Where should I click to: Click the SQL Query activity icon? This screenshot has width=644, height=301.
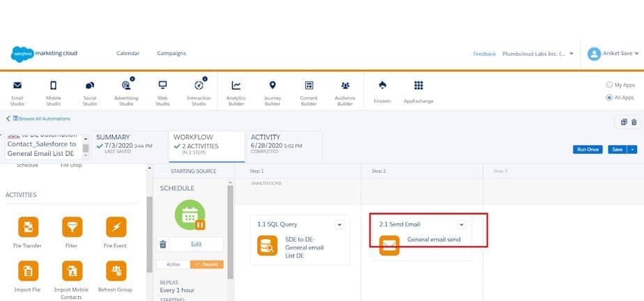268,245
